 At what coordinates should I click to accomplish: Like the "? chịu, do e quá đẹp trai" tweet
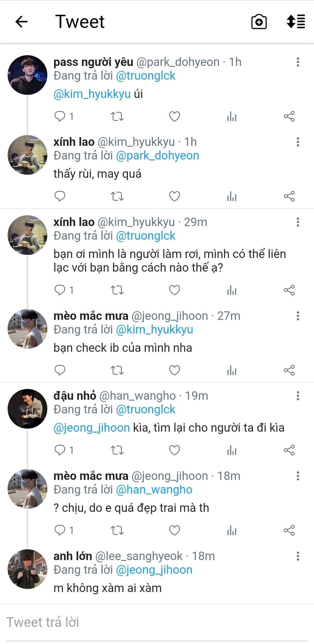(174, 530)
